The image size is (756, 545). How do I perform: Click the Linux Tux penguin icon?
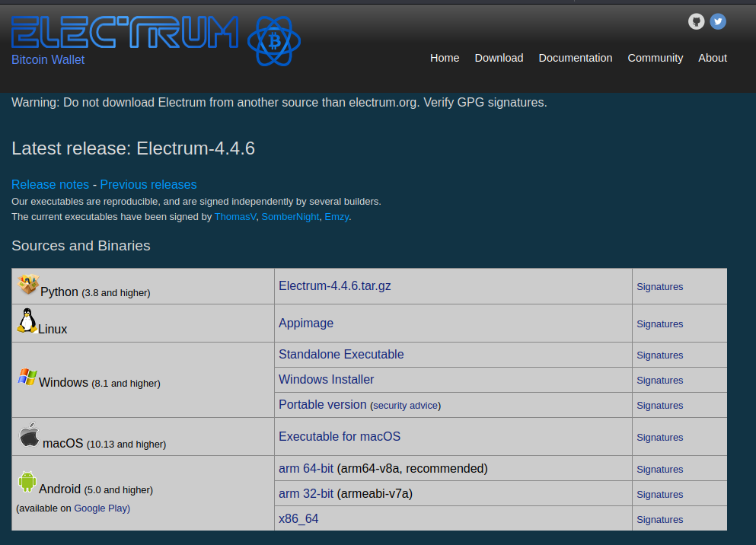point(27,320)
